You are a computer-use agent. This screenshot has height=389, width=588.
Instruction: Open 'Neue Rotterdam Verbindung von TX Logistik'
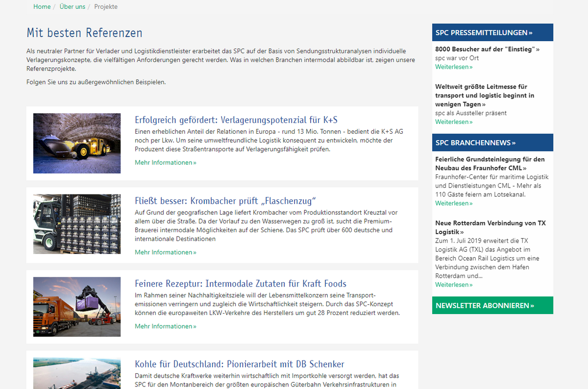[490, 227]
